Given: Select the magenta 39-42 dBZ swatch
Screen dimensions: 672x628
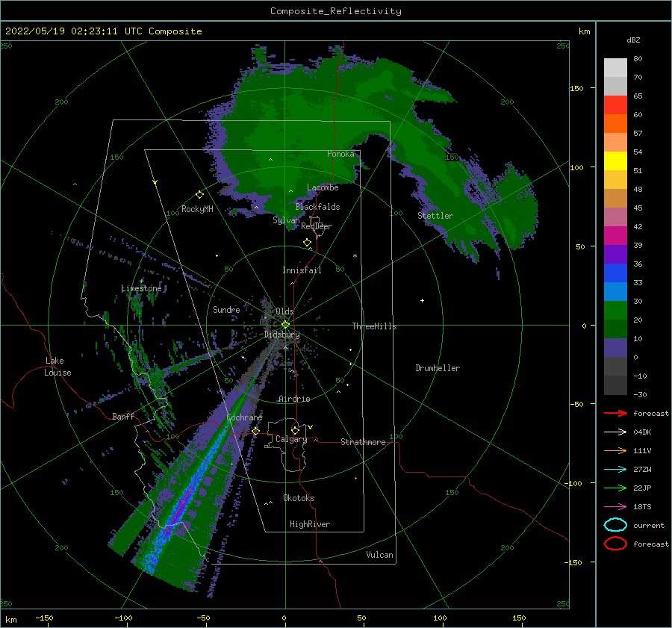Looking at the screenshot, I should [x=615, y=235].
